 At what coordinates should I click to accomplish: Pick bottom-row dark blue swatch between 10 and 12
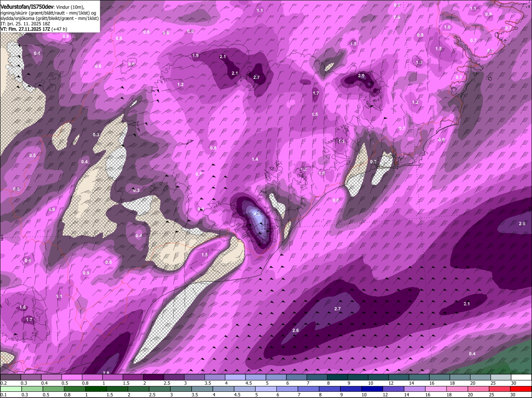(373, 389)
